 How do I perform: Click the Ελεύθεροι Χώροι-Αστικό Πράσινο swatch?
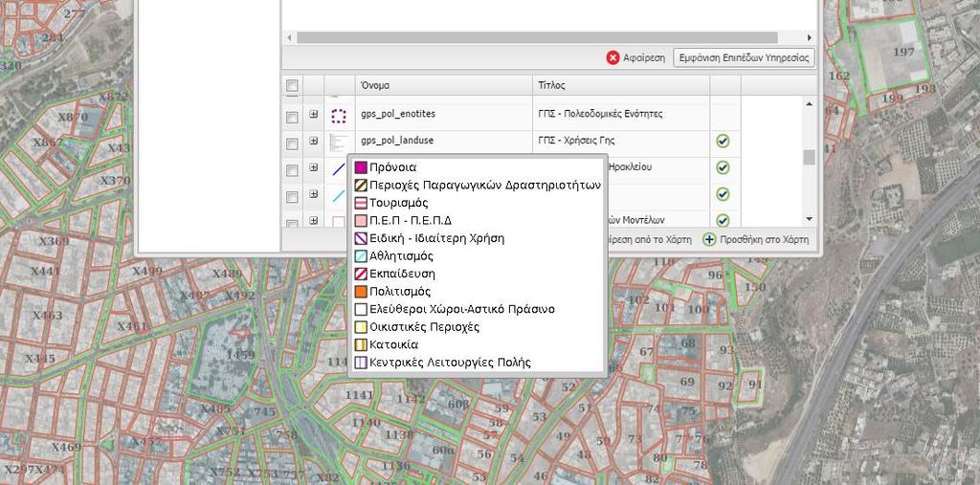click(x=361, y=309)
